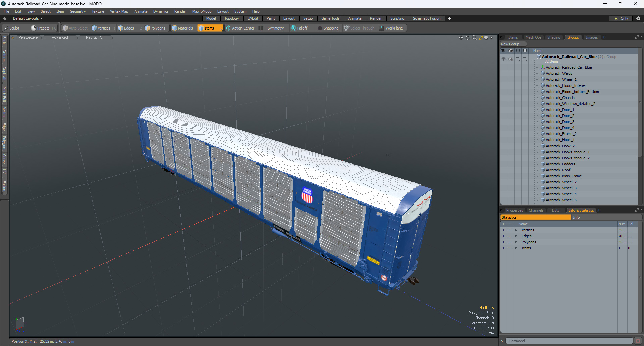Switch to the Mesh Ops tab
This screenshot has width=644, height=346.
(x=533, y=37)
